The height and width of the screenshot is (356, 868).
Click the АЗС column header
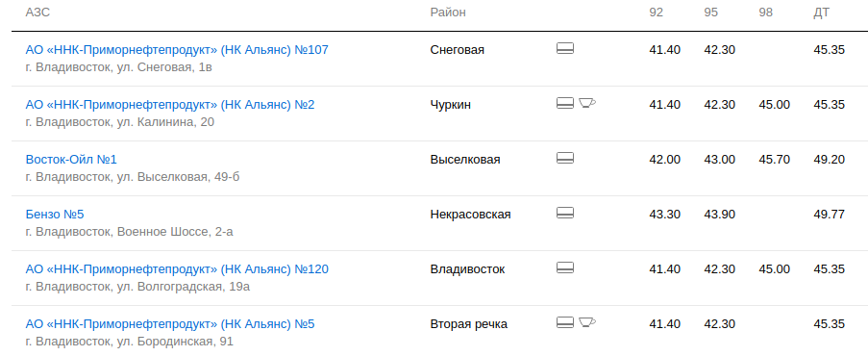click(37, 13)
